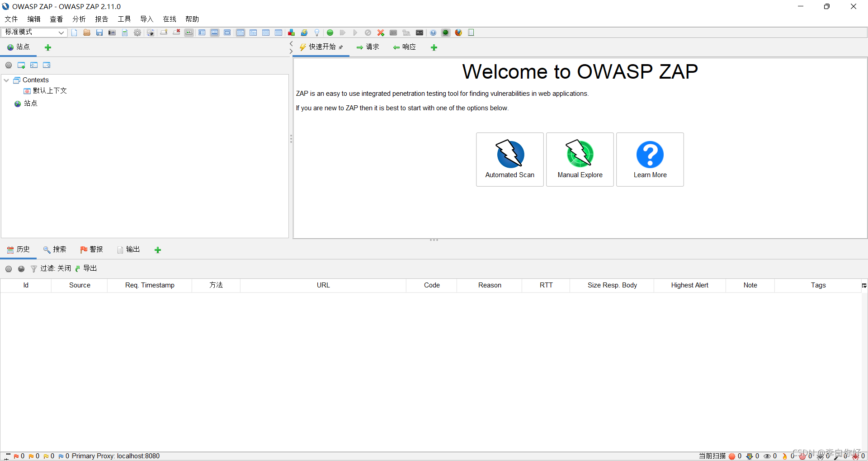Toggle the Expand Information Tab layout
The image size is (868, 461).
click(215, 33)
